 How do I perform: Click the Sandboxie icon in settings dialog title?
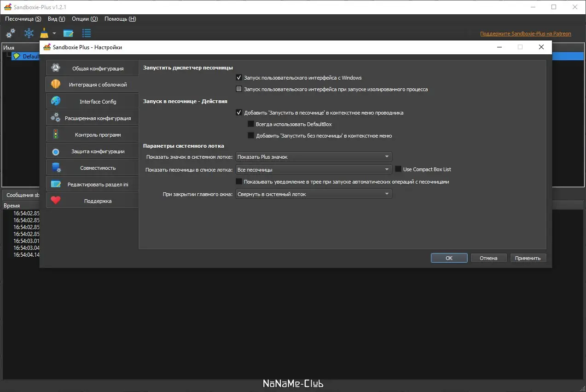47,47
